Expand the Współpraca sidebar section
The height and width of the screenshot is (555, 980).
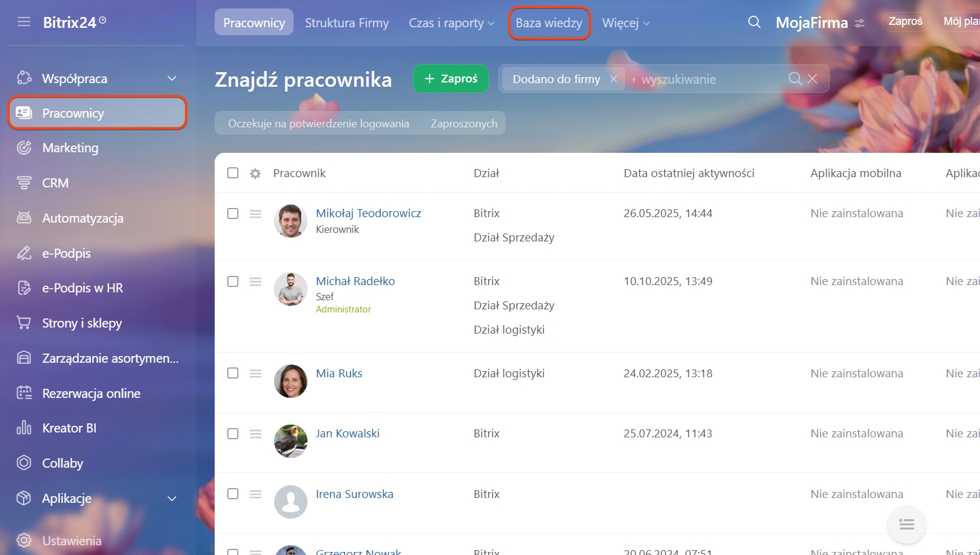[172, 79]
